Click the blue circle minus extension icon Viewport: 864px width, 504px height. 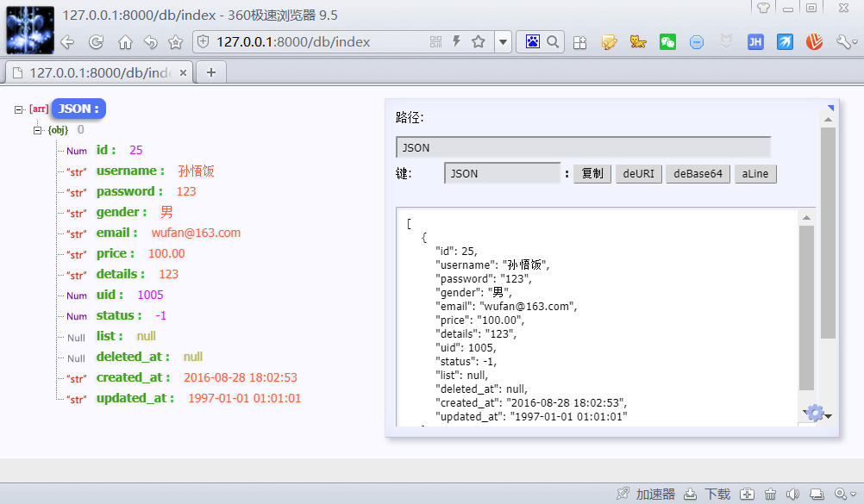[x=697, y=42]
